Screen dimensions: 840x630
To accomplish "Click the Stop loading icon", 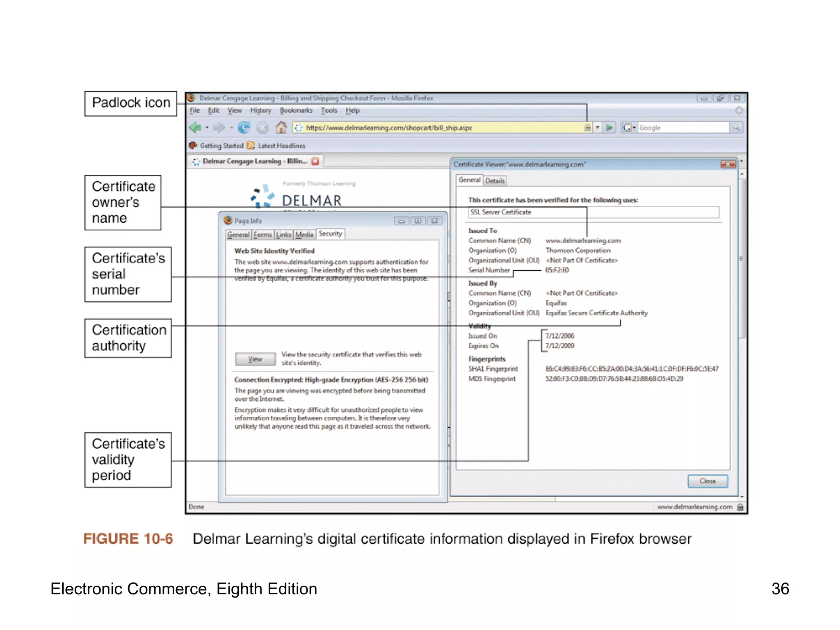I will pyautogui.click(x=262, y=128).
